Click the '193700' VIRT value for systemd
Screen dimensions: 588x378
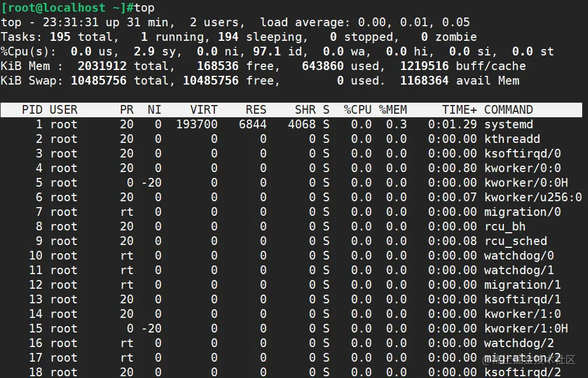click(x=197, y=124)
